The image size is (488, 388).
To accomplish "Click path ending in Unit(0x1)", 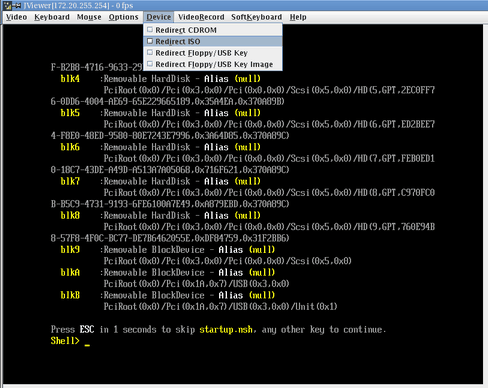I will coord(220,306).
